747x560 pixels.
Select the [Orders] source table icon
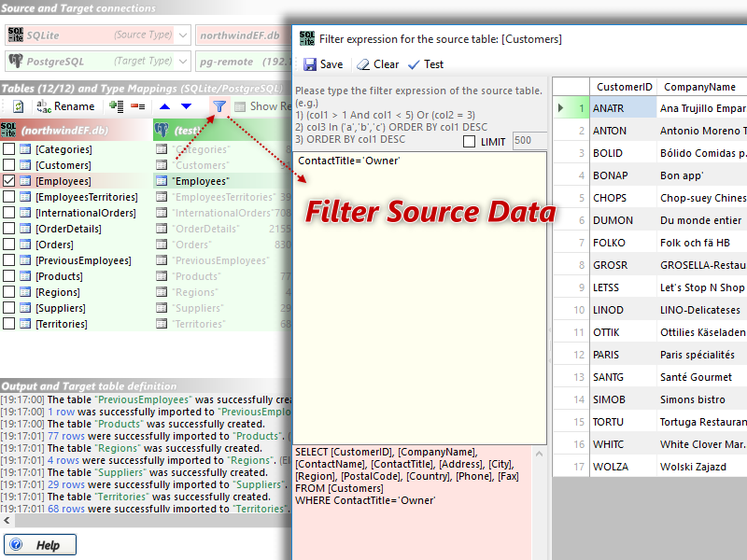tap(25, 245)
